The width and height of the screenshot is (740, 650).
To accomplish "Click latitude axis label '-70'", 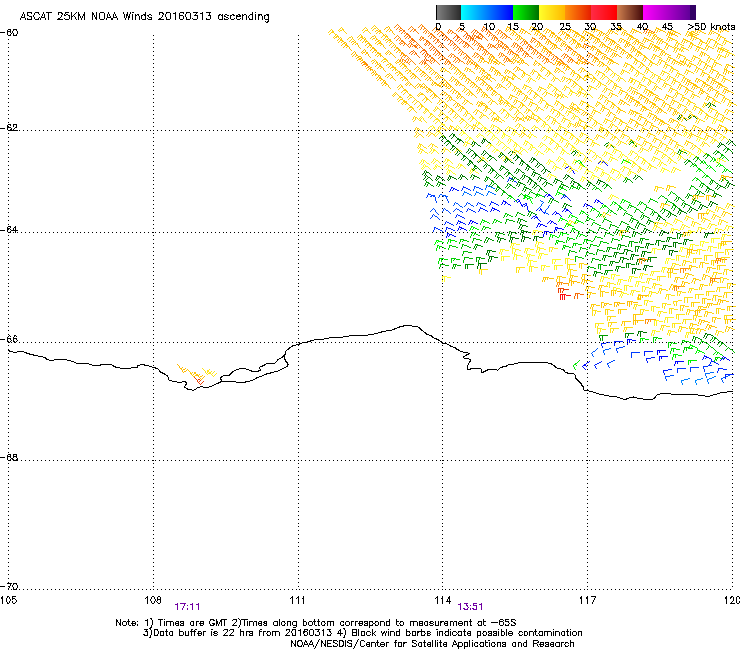I will (9, 586).
